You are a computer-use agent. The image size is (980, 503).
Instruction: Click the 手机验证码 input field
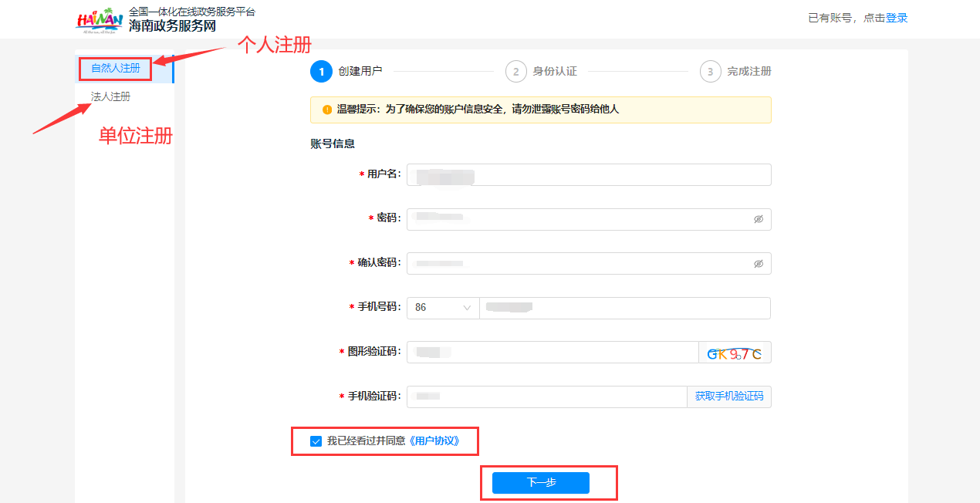(546, 397)
